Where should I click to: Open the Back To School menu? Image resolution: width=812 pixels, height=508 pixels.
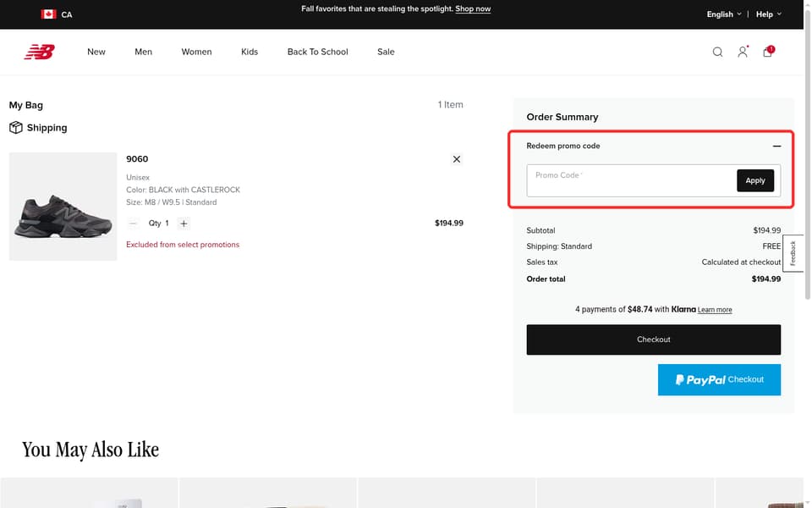[x=317, y=52]
